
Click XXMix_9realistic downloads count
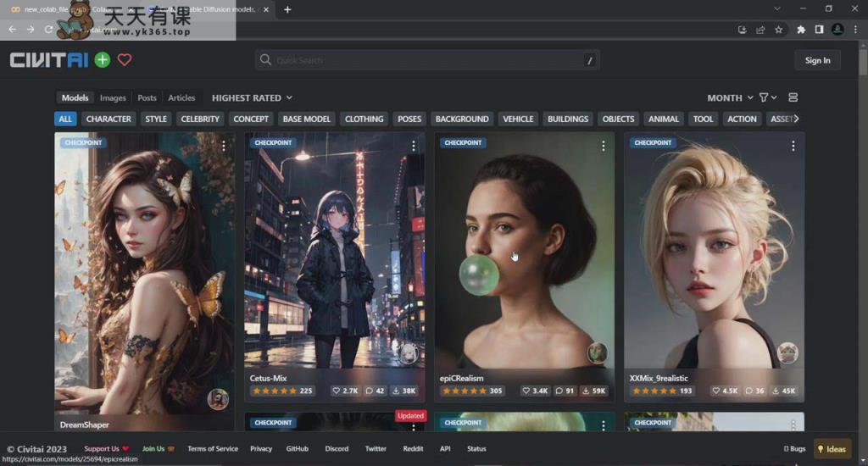pos(784,391)
